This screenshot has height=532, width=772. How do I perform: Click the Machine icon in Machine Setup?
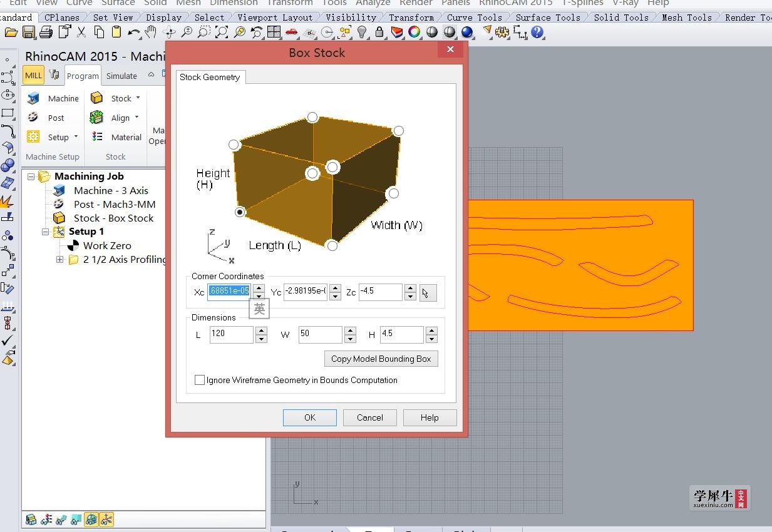[x=33, y=98]
